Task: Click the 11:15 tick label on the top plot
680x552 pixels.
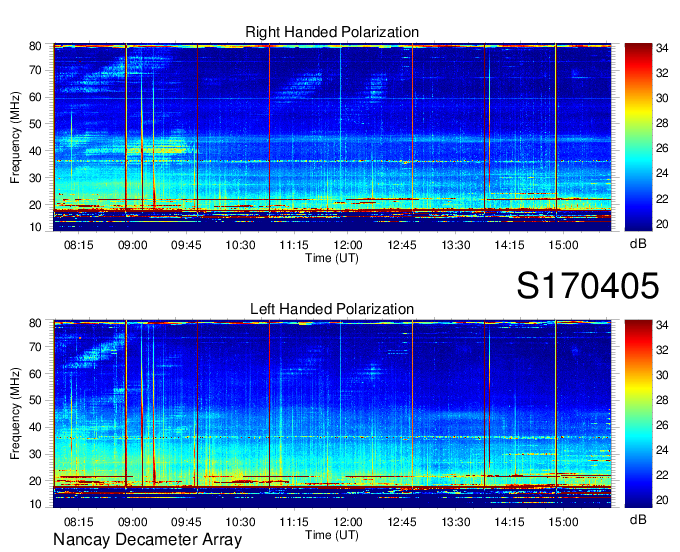Action: [294, 245]
